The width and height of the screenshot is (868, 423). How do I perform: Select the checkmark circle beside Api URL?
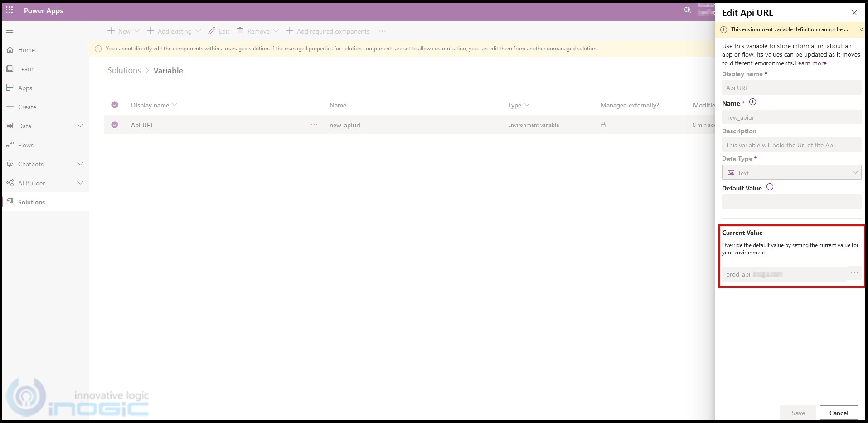[115, 125]
